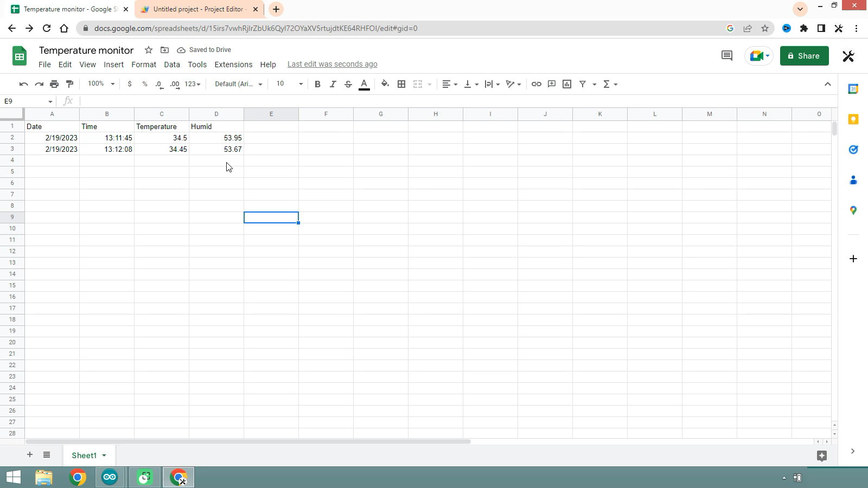Image resolution: width=868 pixels, height=488 pixels.
Task: Activate the paint format tool
Action: pos(69,84)
